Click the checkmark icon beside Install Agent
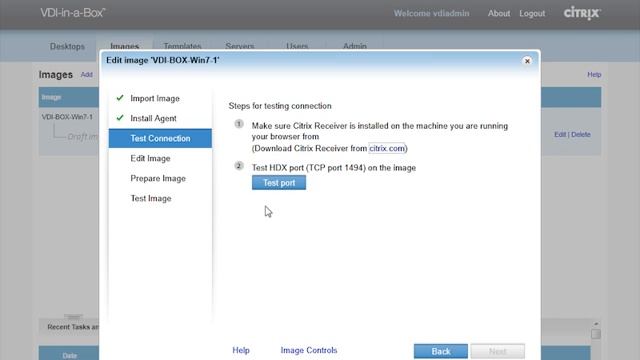 [120, 118]
